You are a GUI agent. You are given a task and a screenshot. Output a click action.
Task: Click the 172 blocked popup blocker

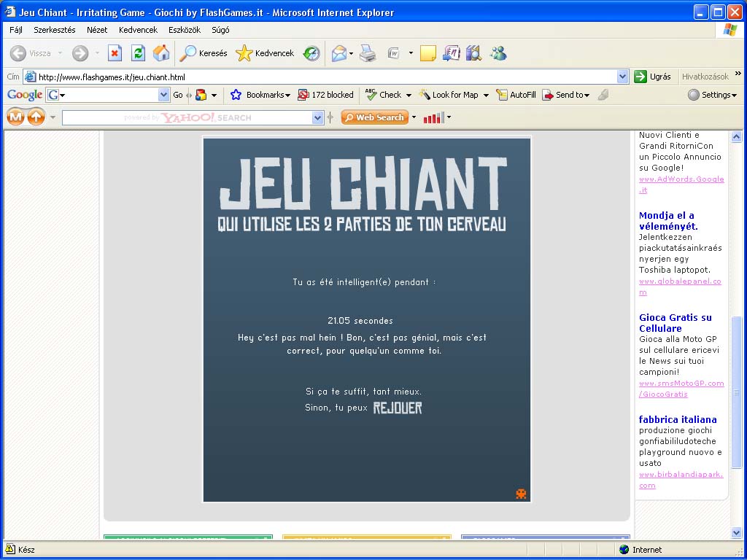coord(325,95)
